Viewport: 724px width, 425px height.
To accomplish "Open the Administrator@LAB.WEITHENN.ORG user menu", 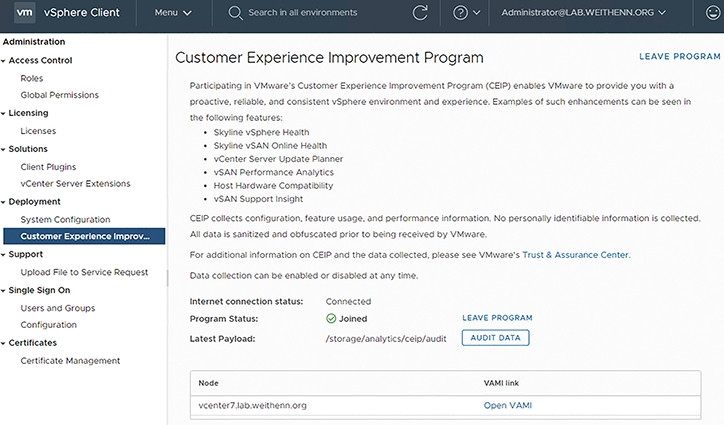I will [x=584, y=12].
